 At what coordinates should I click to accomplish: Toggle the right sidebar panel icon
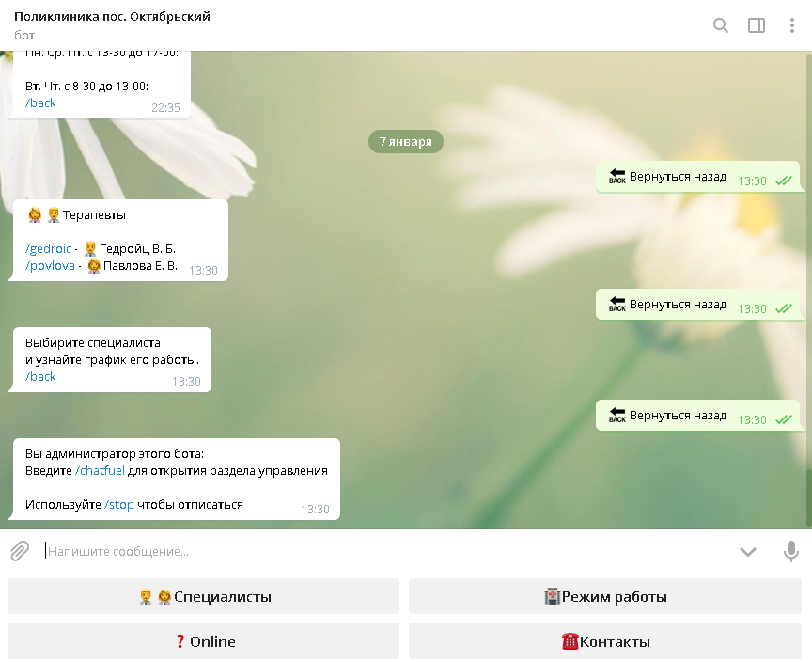(x=756, y=25)
